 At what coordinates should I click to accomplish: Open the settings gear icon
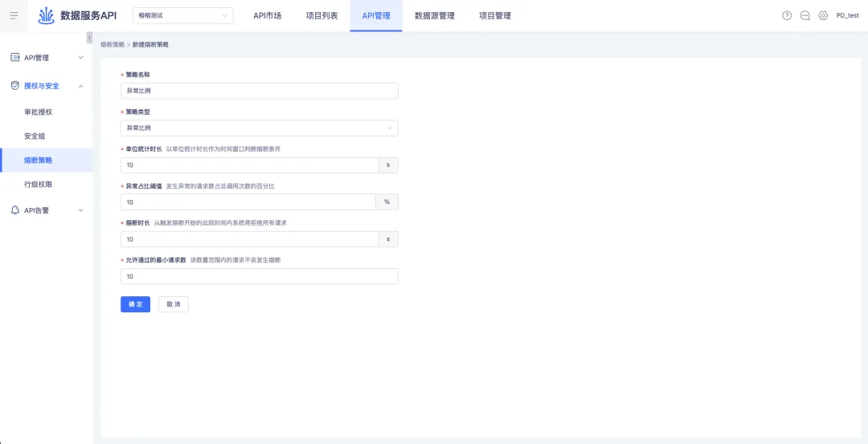coord(823,15)
